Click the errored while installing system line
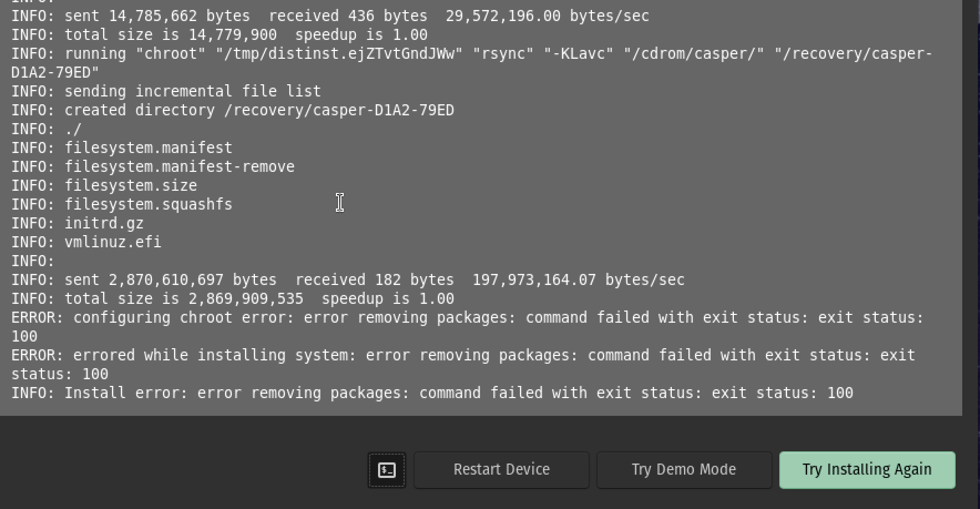The image size is (980, 509). 462,355
